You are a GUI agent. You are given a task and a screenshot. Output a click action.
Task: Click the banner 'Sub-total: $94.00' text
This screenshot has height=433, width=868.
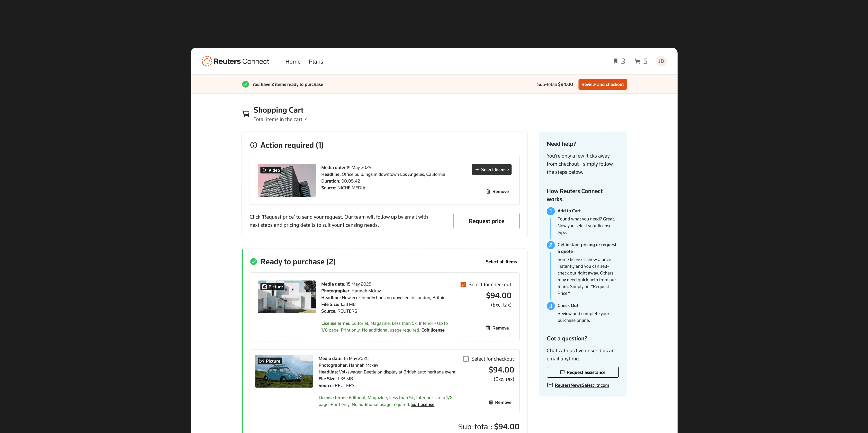[555, 84]
